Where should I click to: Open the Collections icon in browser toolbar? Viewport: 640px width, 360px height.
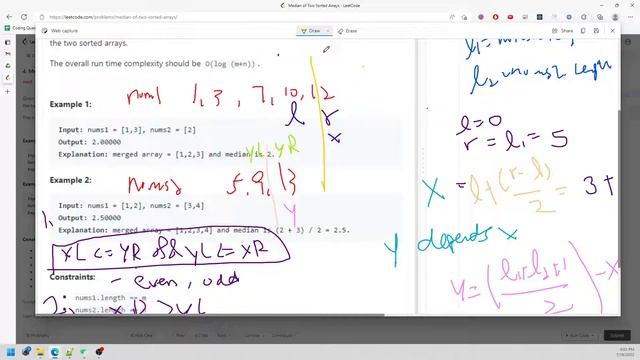(600, 17)
